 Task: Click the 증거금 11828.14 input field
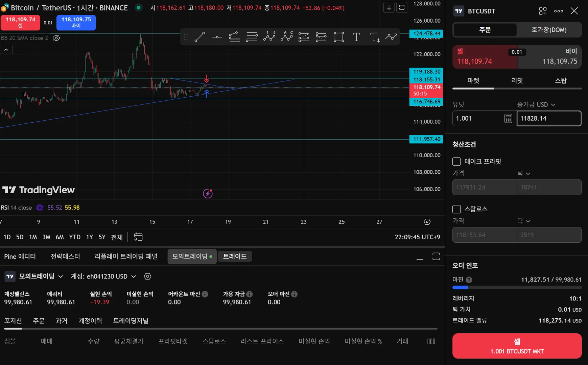coord(549,118)
